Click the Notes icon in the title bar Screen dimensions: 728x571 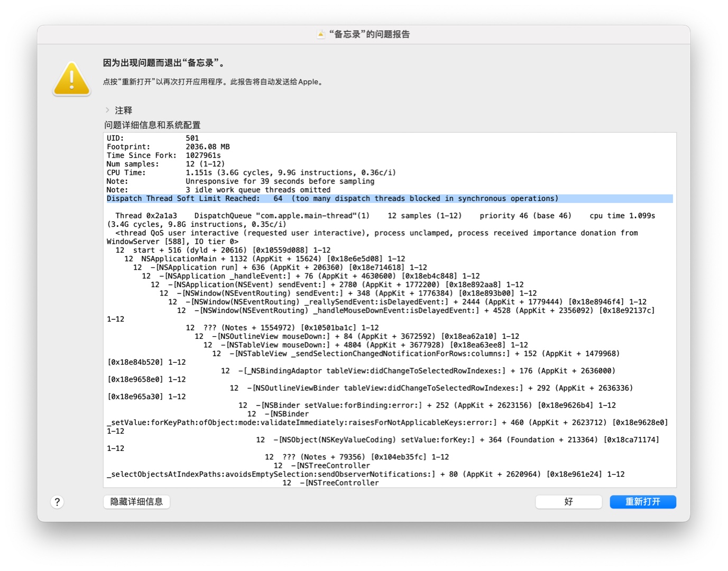tap(321, 34)
